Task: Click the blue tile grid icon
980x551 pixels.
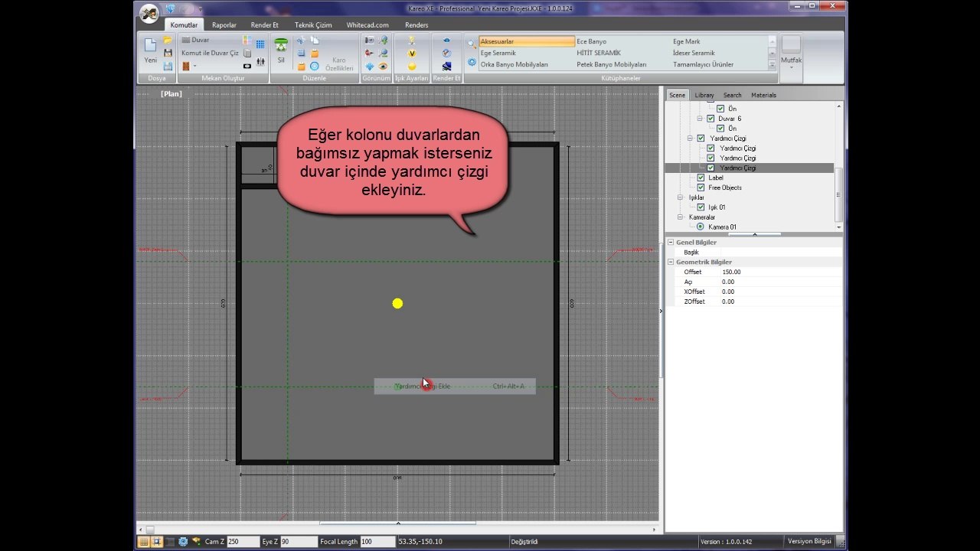Action: (260, 44)
